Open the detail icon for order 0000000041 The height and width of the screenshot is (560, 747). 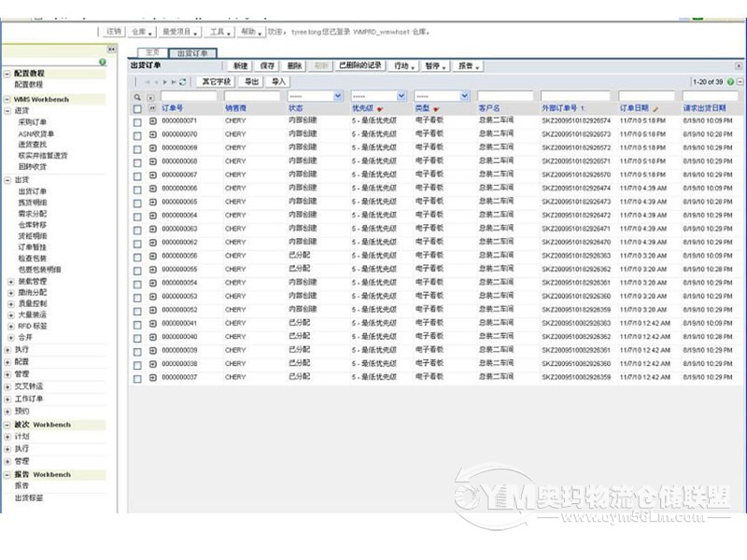pos(153,323)
